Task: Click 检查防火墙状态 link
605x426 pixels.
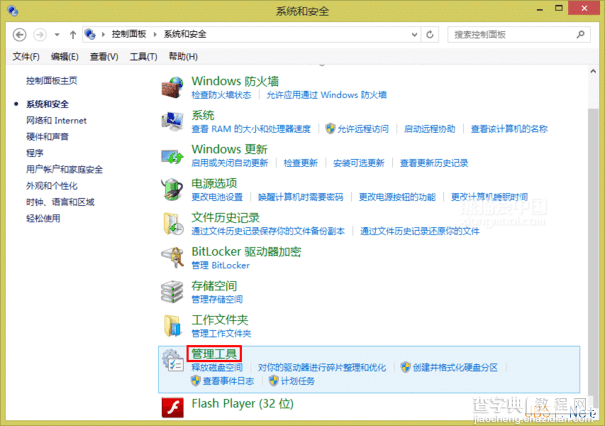Action: point(221,95)
